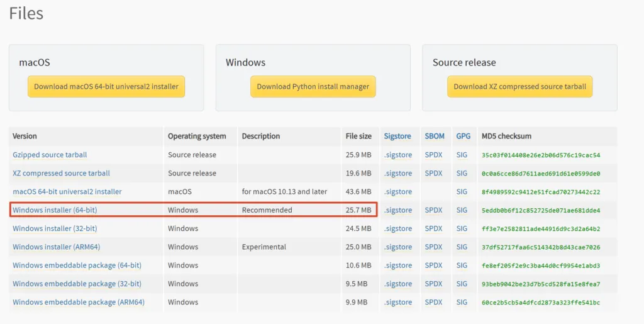Click the GPG column header link

coord(464,136)
